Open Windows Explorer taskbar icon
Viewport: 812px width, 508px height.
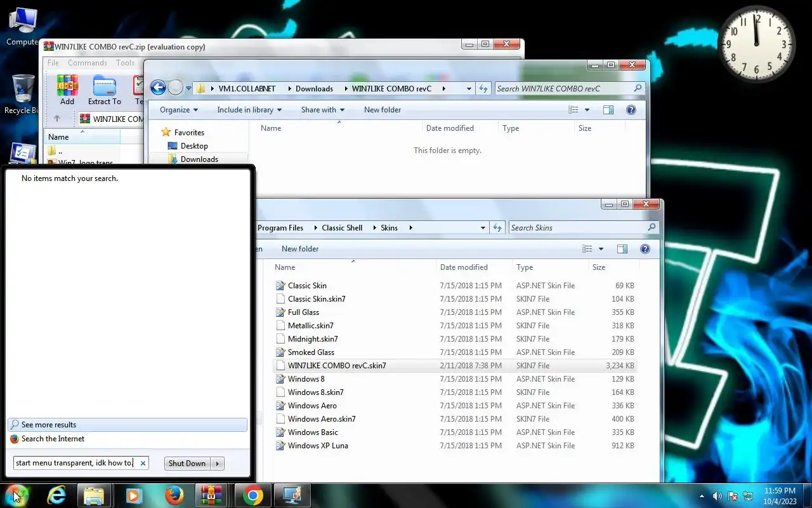(94, 495)
